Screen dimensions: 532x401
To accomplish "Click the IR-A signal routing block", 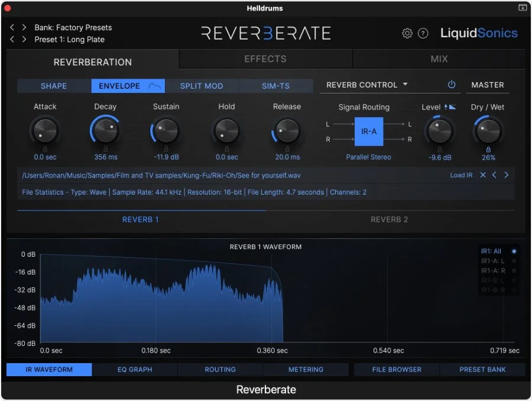I will [369, 131].
